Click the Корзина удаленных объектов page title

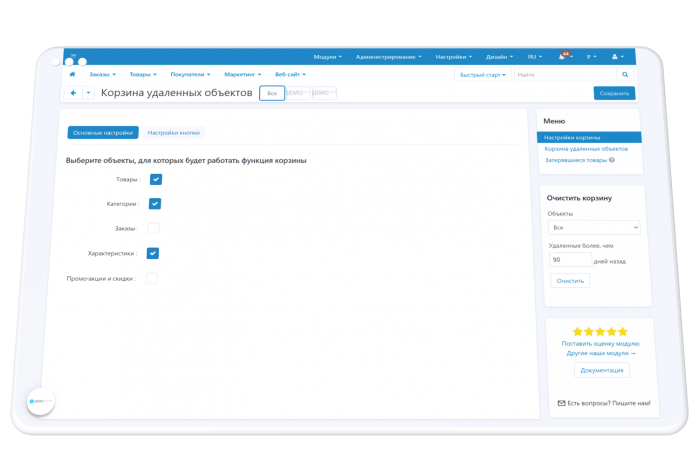click(x=176, y=93)
